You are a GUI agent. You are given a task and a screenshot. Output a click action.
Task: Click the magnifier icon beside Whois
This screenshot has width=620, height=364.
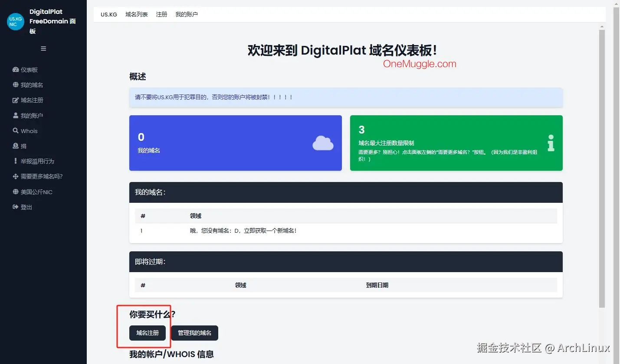tap(16, 131)
